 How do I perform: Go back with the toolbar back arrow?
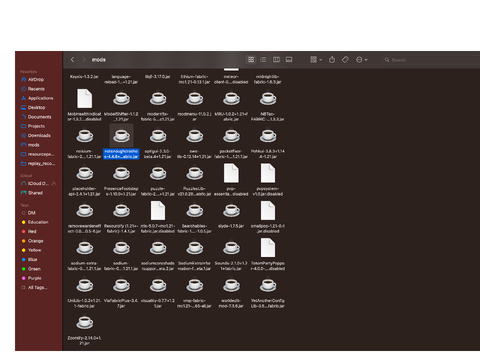[x=72, y=60]
